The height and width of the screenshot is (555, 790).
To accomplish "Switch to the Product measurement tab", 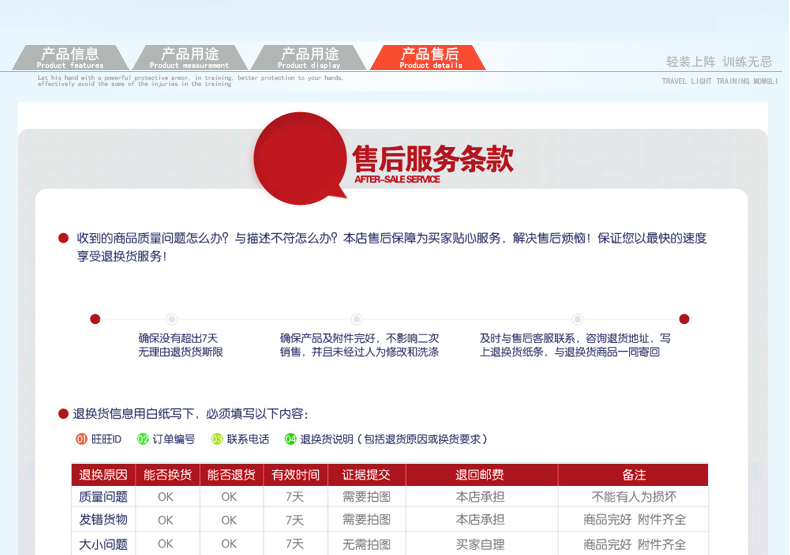I will point(190,58).
